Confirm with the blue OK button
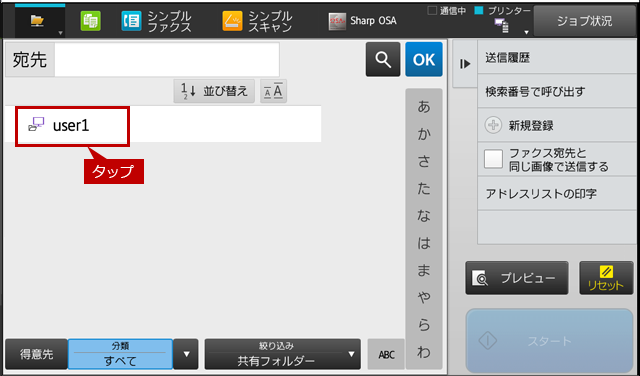 tap(424, 59)
